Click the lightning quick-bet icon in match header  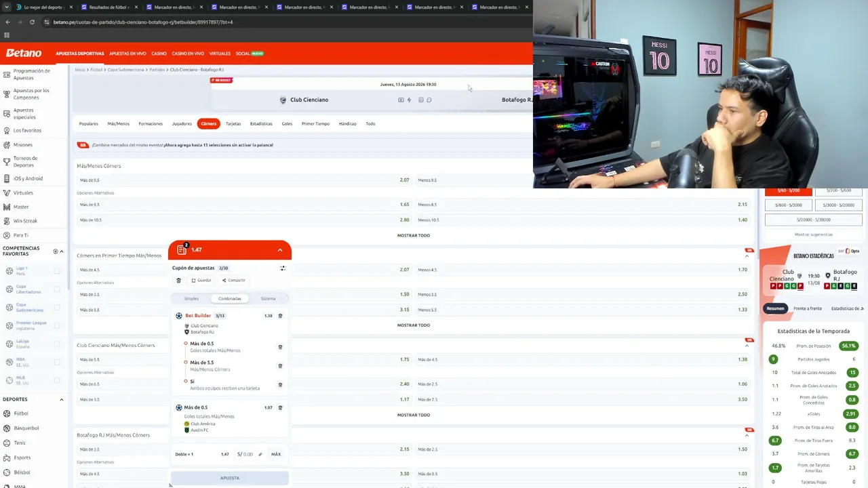point(409,100)
